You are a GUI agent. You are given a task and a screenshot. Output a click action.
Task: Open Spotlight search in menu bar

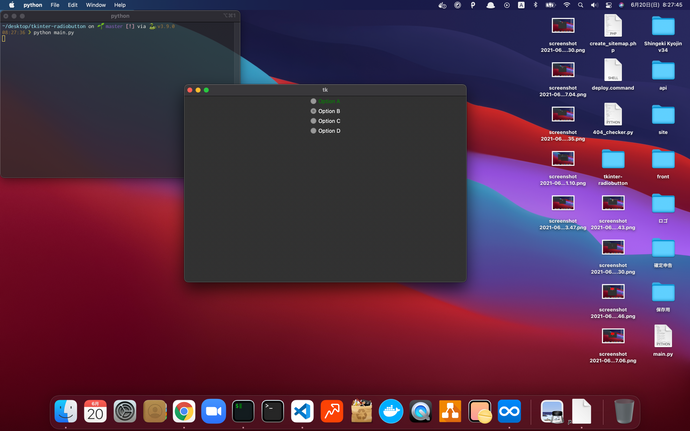click(580, 5)
